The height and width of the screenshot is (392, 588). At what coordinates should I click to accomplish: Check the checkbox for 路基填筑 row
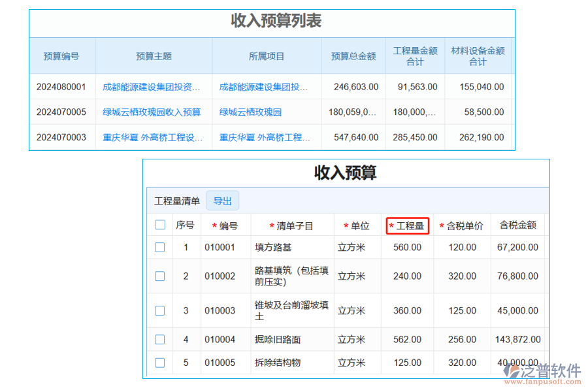[159, 276]
